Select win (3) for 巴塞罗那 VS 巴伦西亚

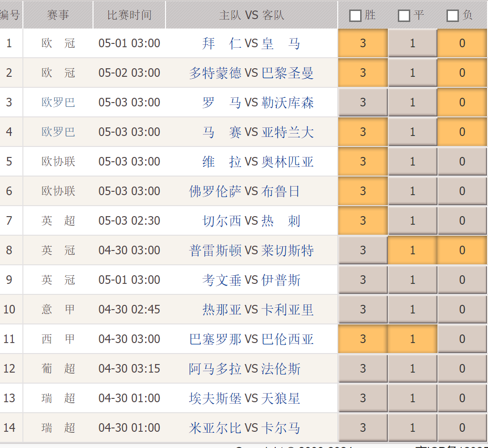[363, 339]
